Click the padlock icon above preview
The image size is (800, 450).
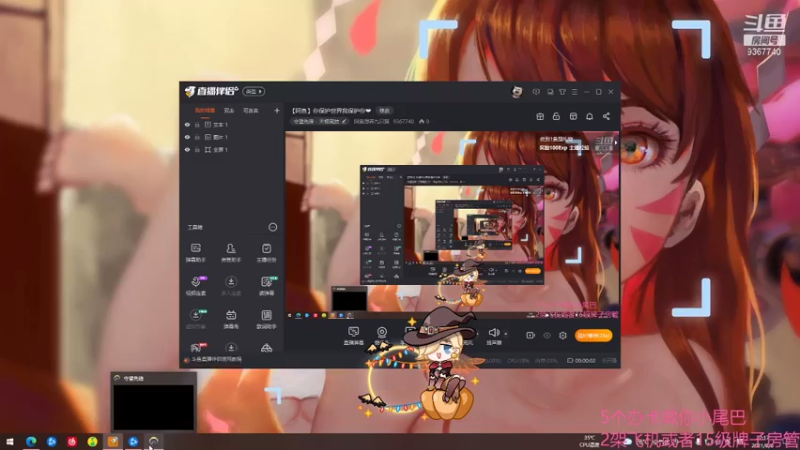point(556,116)
